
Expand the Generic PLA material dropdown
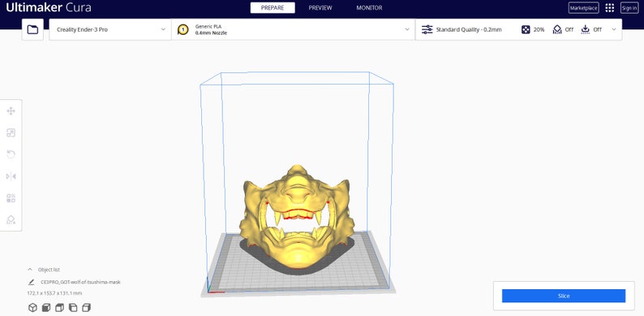coord(294,29)
